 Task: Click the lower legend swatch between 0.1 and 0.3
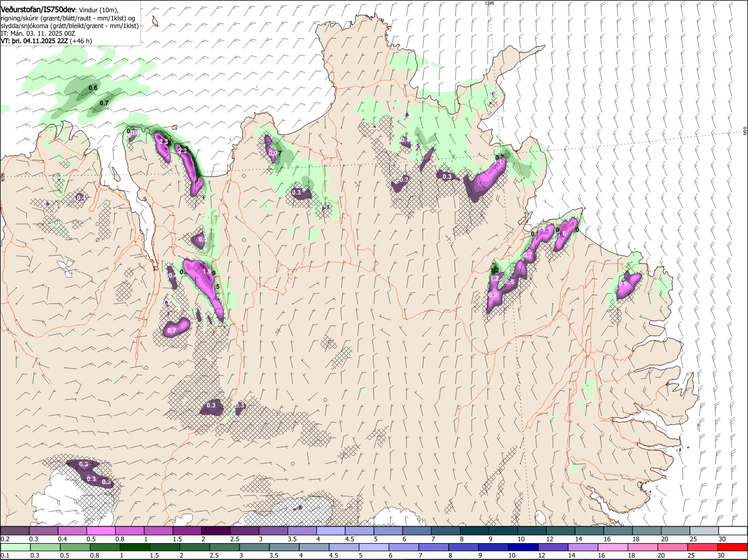tap(14, 547)
